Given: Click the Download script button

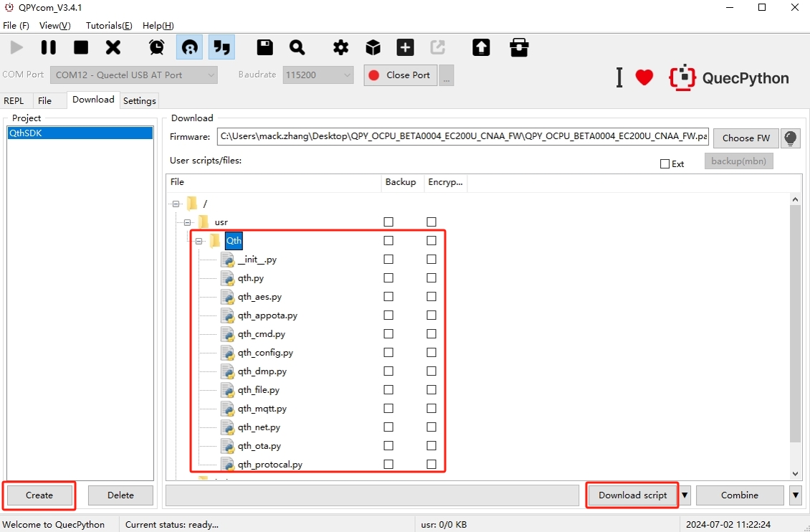Looking at the screenshot, I should (x=633, y=495).
